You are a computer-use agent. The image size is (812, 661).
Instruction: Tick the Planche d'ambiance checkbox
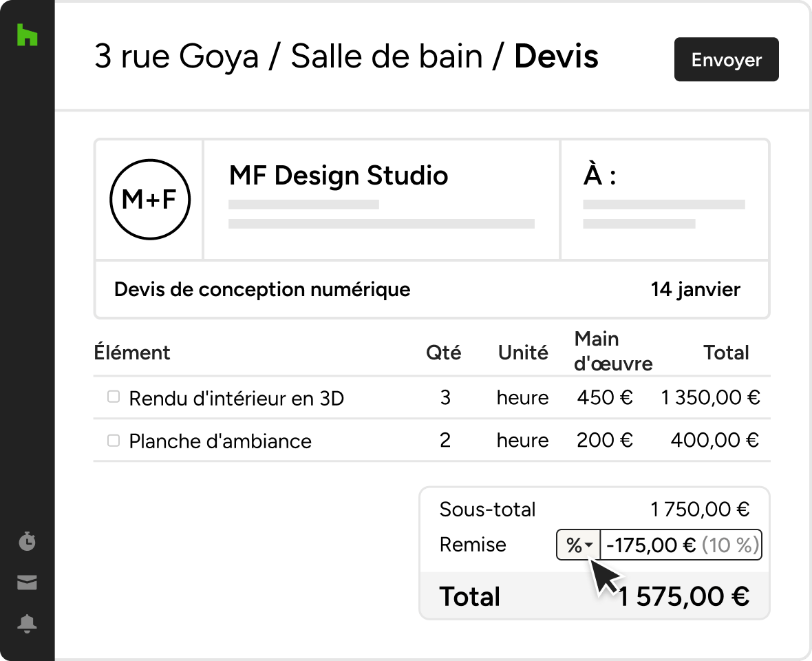114,440
